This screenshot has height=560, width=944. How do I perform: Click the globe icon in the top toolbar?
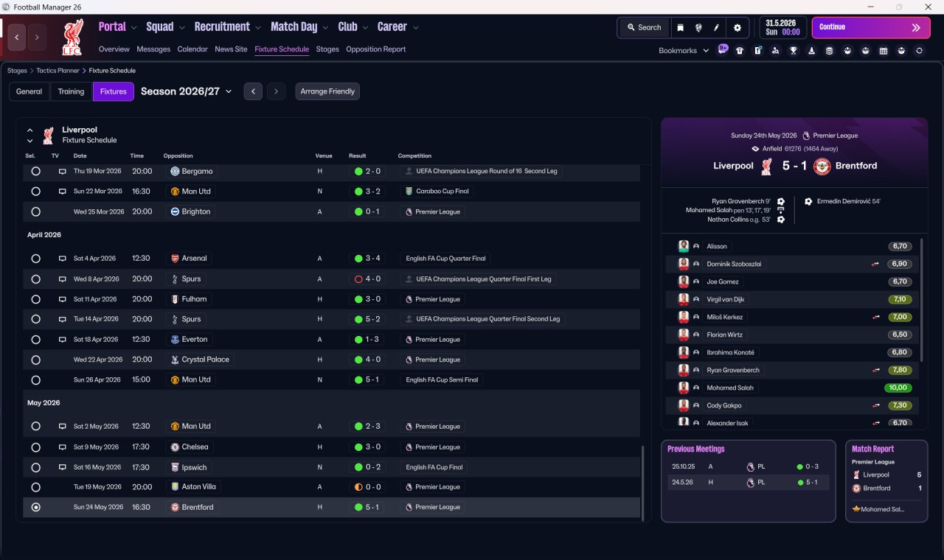[698, 27]
